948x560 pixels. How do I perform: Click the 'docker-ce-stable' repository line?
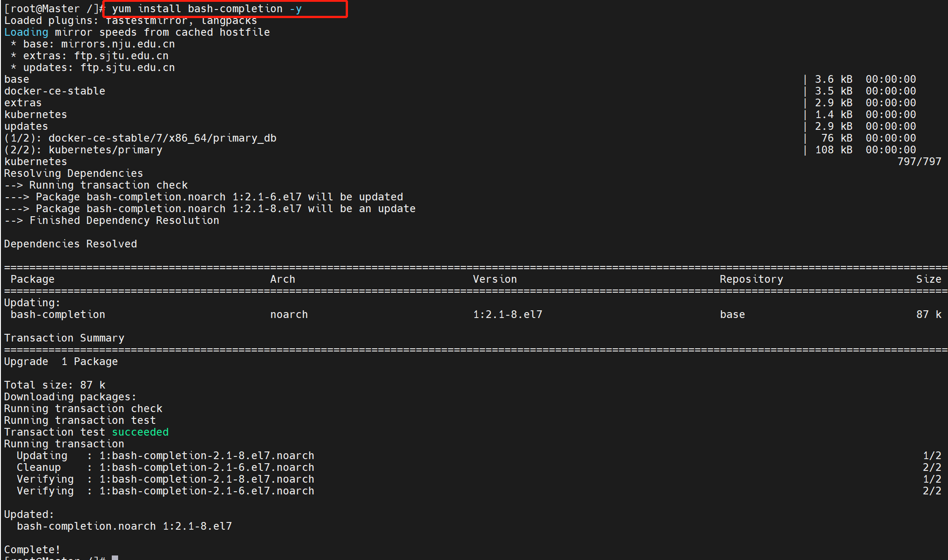(x=54, y=91)
